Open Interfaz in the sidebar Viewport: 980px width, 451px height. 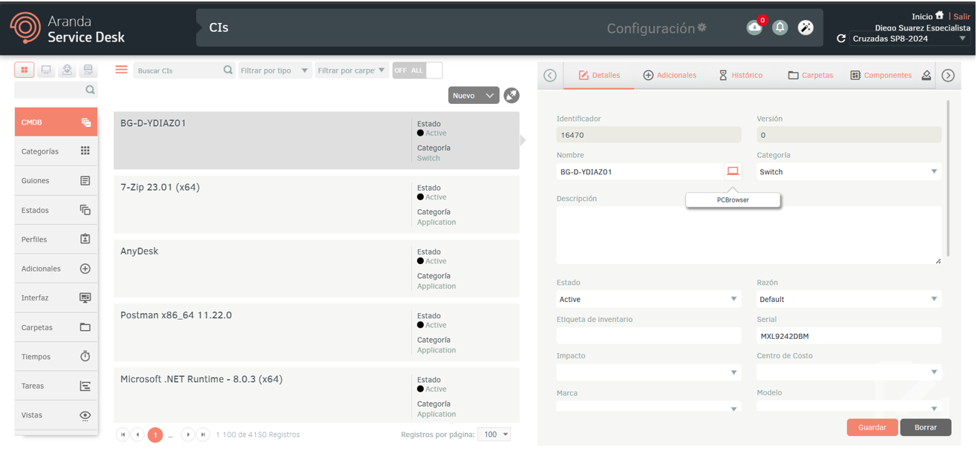(56, 297)
